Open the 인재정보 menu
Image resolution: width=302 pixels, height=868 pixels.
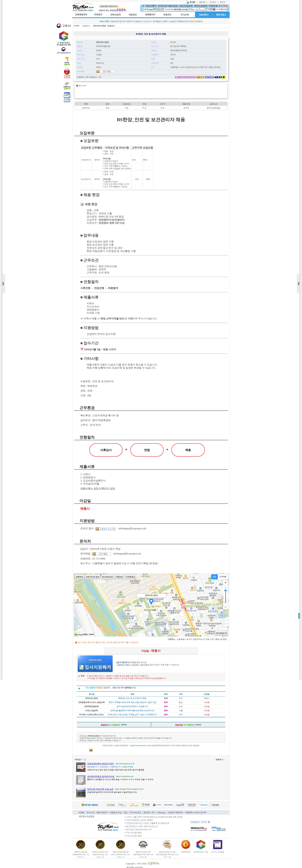(x=98, y=15)
